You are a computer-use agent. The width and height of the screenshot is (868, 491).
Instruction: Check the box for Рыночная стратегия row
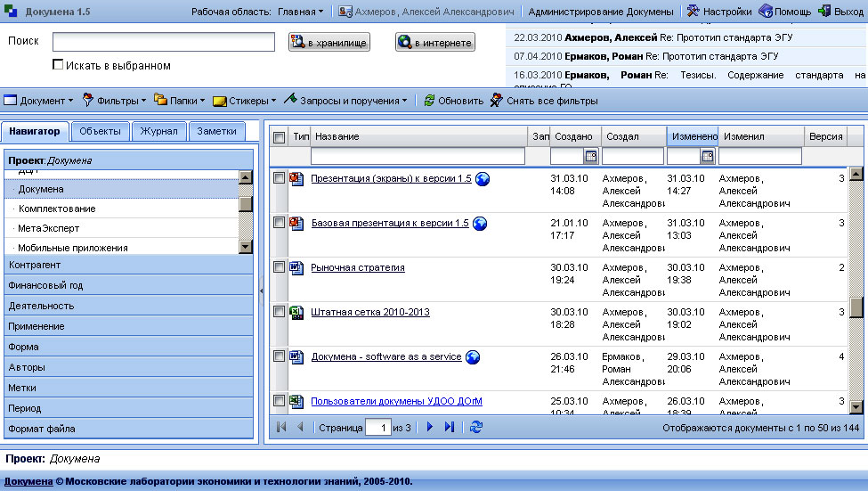280,267
